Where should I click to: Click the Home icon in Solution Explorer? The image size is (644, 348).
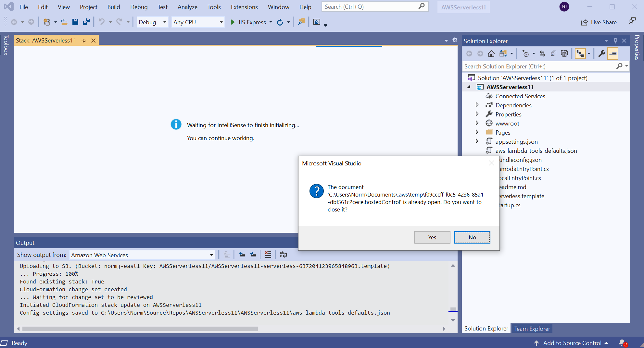pyautogui.click(x=491, y=54)
